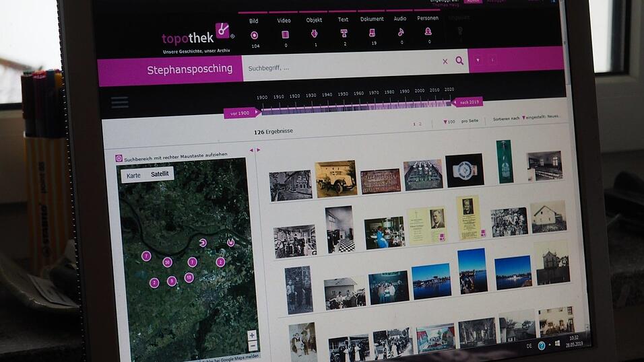Select the Text filter icon
Image resolution: width=644 pixels, height=362 pixels.
(x=344, y=33)
